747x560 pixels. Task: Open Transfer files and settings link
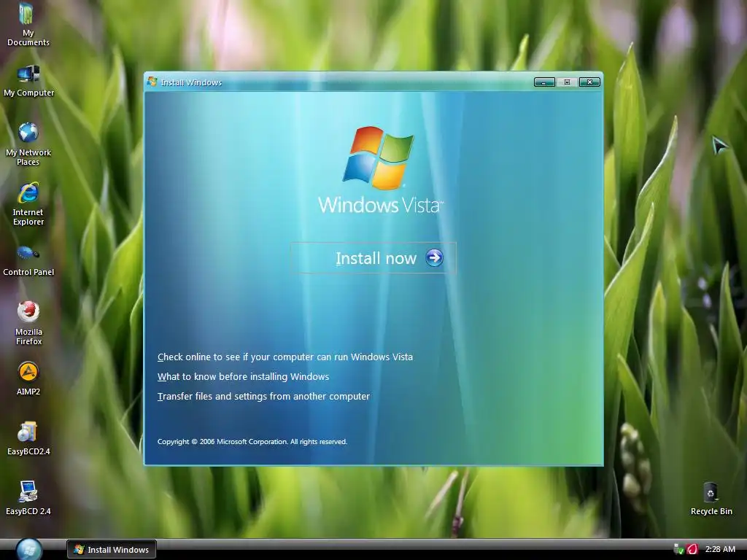click(263, 396)
